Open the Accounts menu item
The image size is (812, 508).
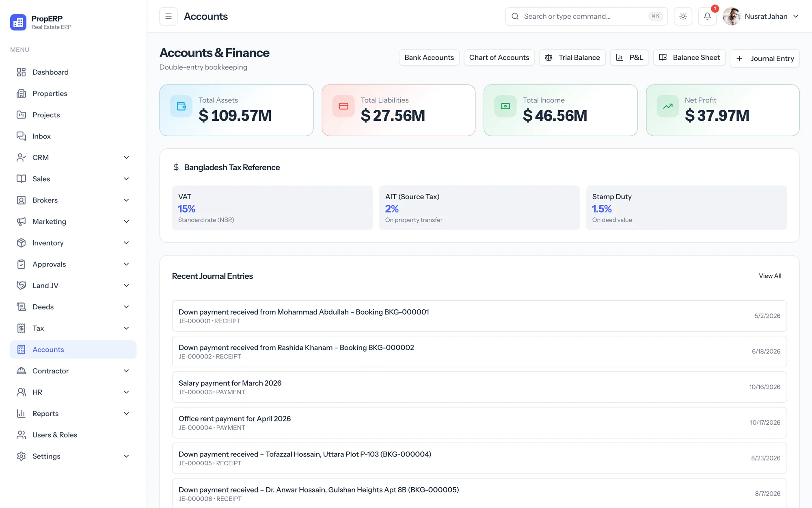click(73, 350)
